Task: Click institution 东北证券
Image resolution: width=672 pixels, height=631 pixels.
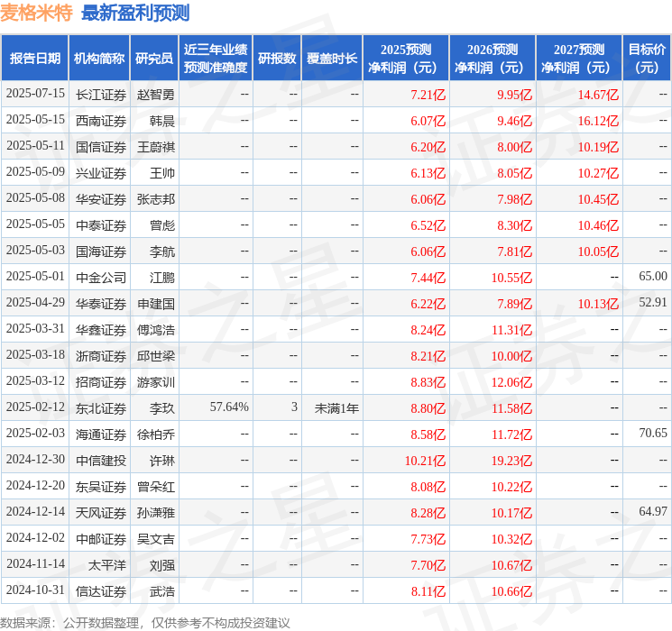Action: pos(101,408)
